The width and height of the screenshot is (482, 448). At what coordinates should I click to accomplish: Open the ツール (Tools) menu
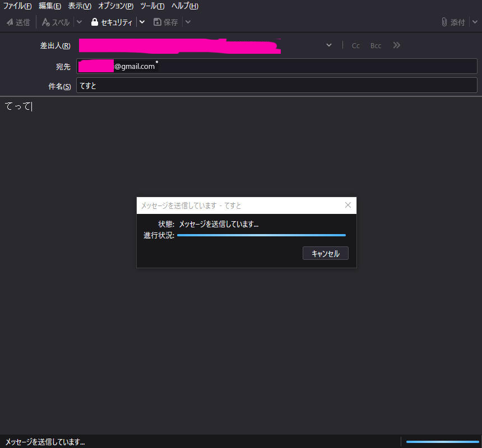152,6
